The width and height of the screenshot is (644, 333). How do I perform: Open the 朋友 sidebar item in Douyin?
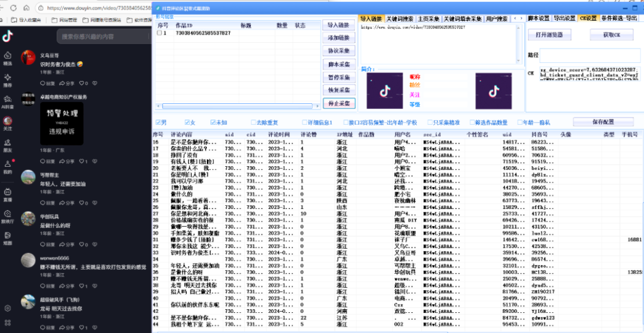(8, 145)
